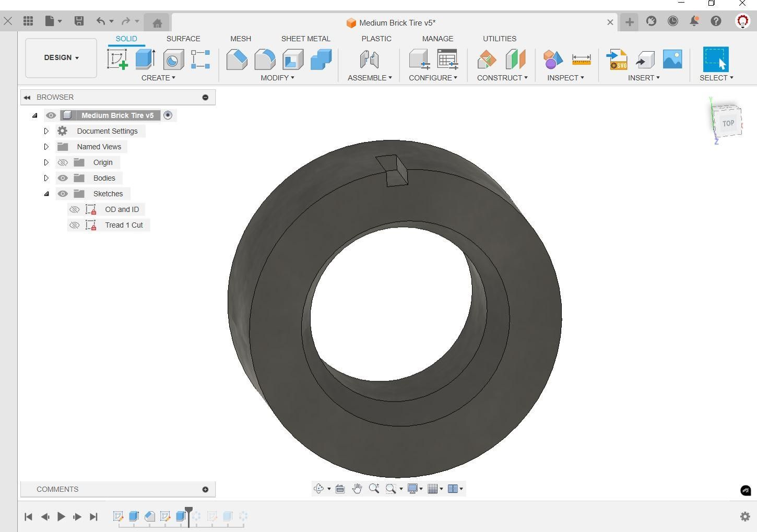Screen dimensions: 757x532
Task: Click the Save icon
Action: (79, 21)
